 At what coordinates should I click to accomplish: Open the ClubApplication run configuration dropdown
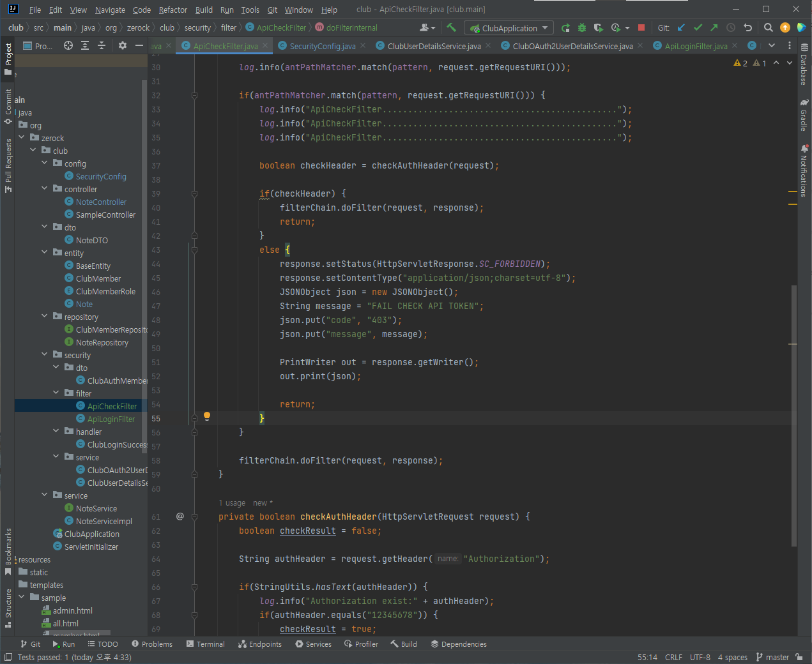(x=509, y=27)
